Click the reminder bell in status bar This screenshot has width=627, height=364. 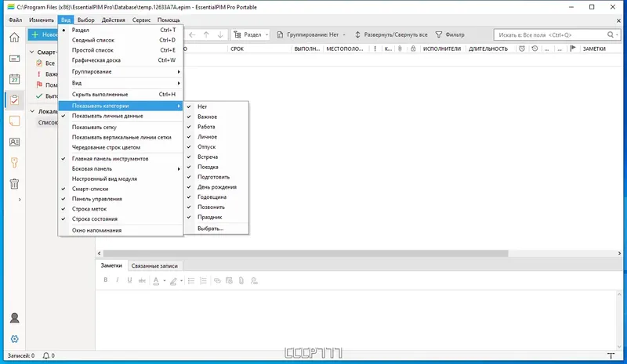click(46, 355)
